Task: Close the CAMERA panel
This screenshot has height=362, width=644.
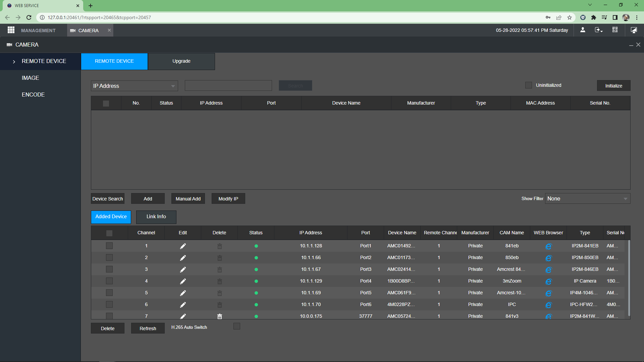Action: [638, 45]
